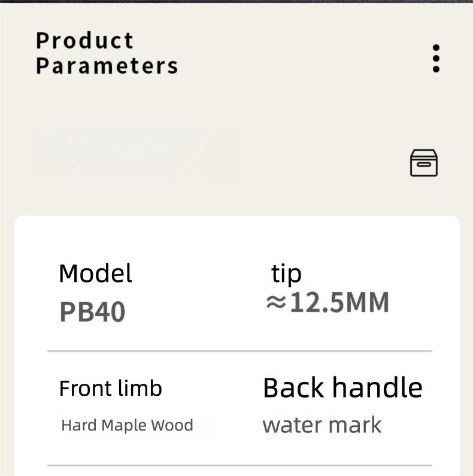Click the approximately-equal symbol before 12.5MM

pos(275,302)
